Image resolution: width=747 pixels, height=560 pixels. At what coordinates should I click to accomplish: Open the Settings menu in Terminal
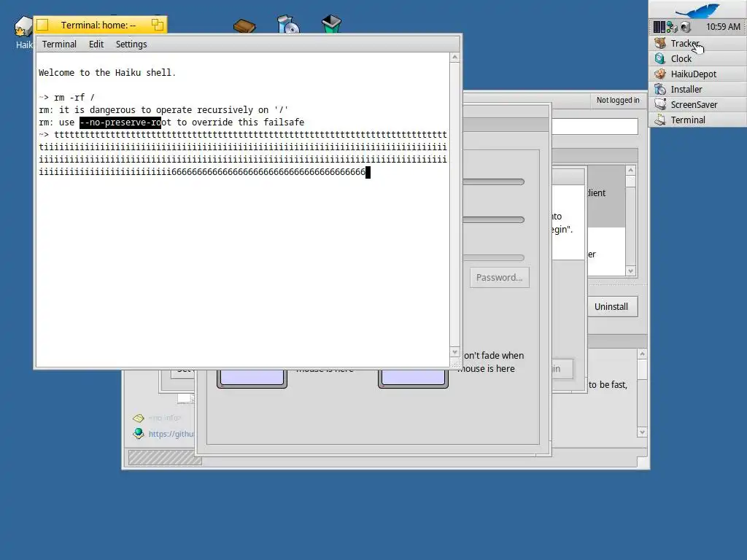131,44
